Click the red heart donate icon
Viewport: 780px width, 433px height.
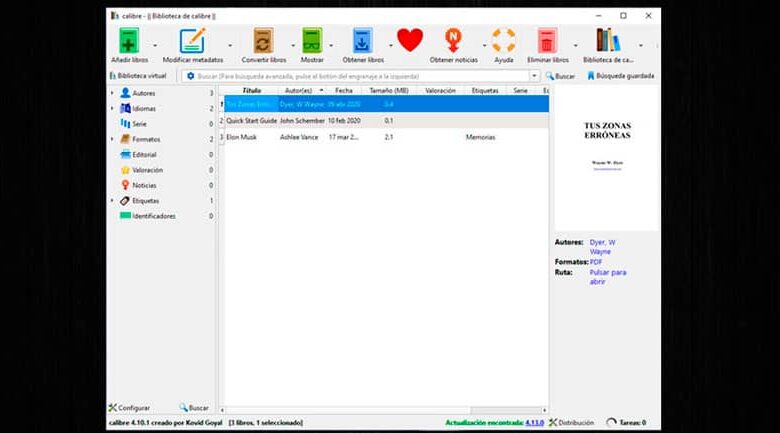[x=410, y=40]
